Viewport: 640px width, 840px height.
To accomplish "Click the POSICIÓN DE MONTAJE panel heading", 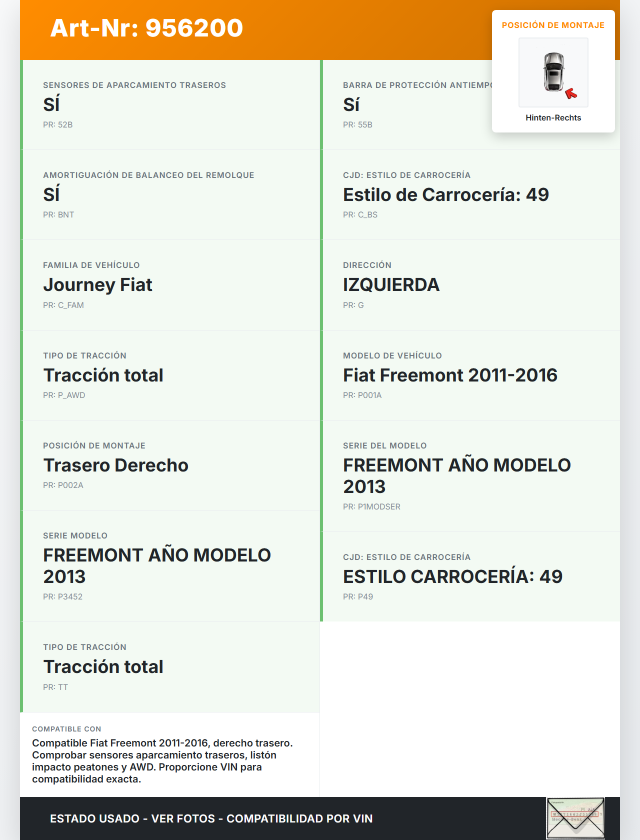I will (x=553, y=25).
